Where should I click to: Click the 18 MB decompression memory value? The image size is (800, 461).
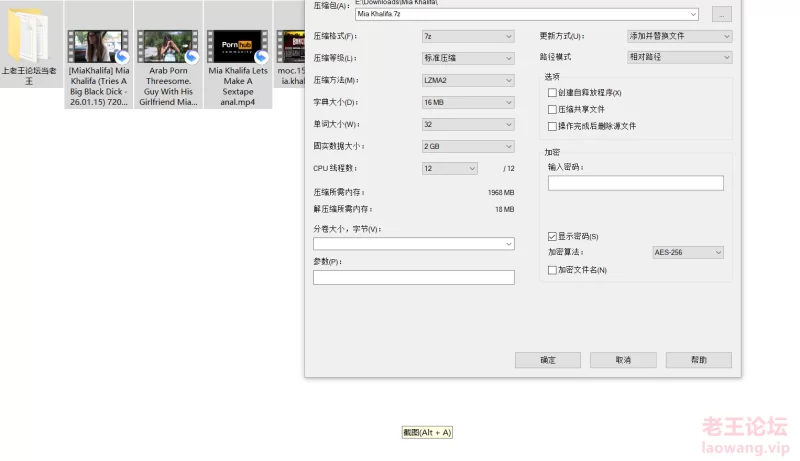[505, 210]
